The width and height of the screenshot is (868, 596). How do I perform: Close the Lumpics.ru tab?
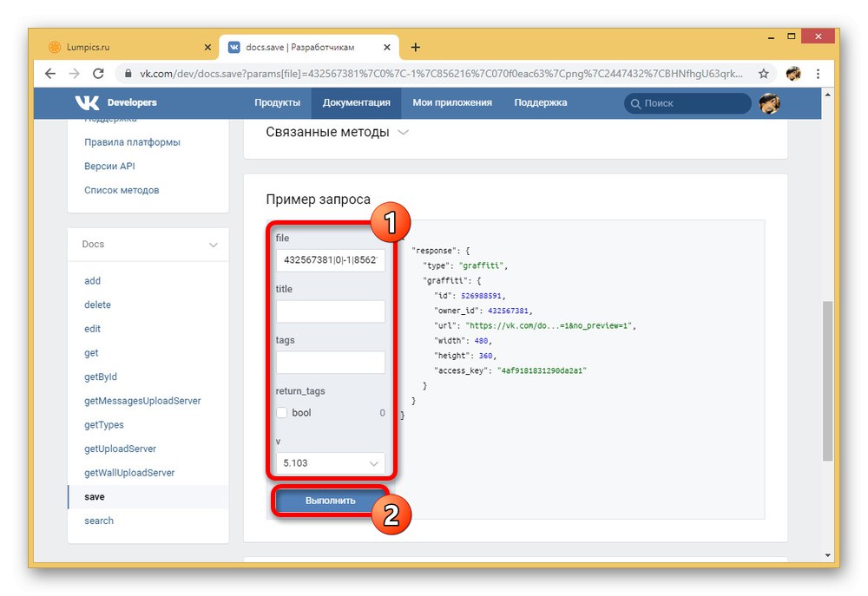pyautogui.click(x=207, y=48)
